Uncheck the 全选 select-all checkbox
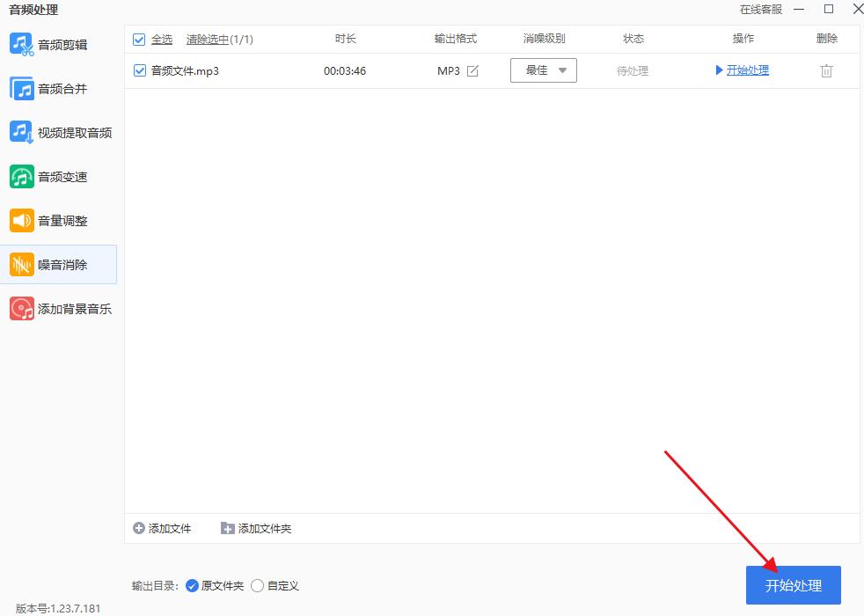864x616 pixels. (139, 39)
